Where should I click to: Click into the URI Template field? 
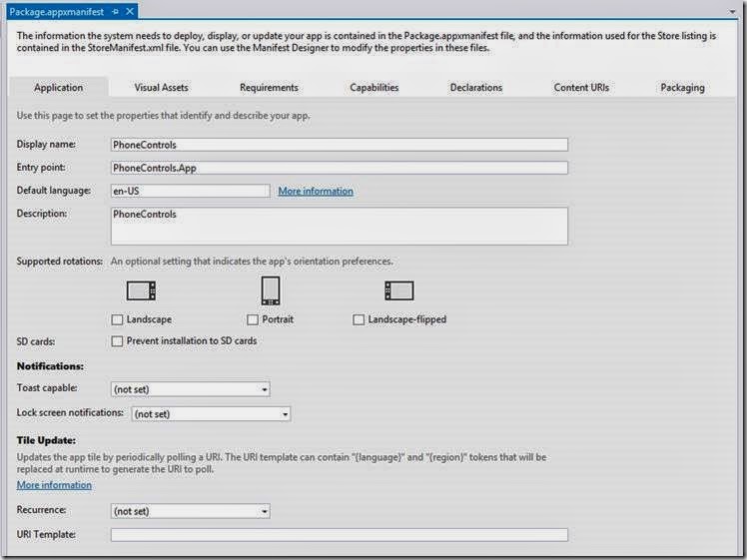[340, 535]
